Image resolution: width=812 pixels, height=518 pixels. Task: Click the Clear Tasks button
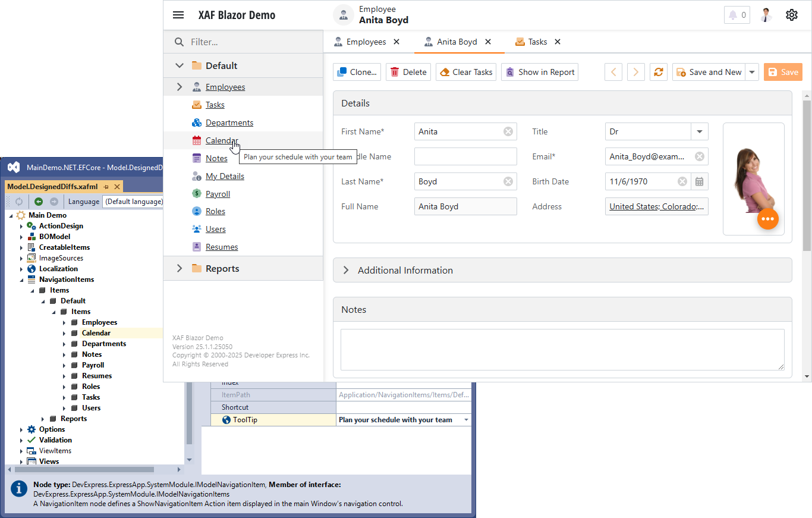(466, 72)
